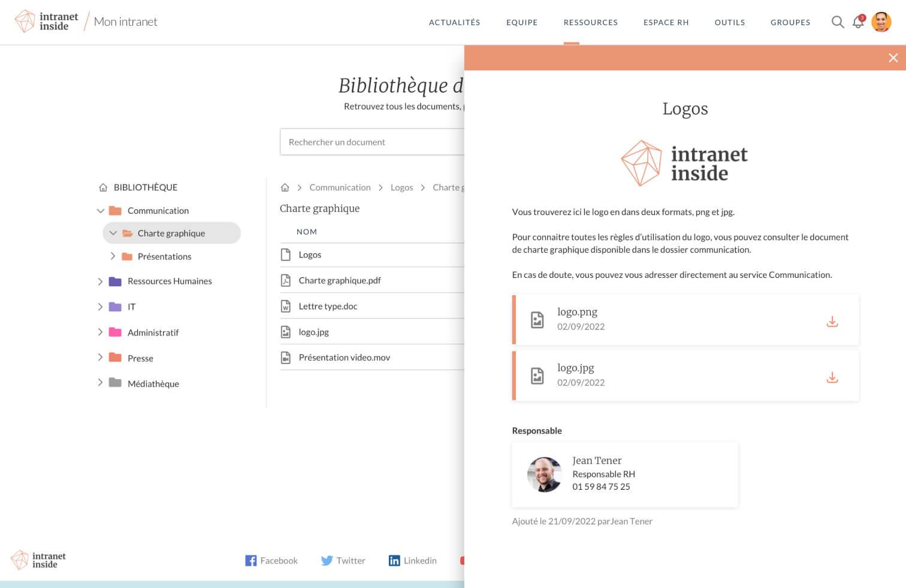Click the Logos document icon in list
Screen dimensions: 906x588
(286, 254)
